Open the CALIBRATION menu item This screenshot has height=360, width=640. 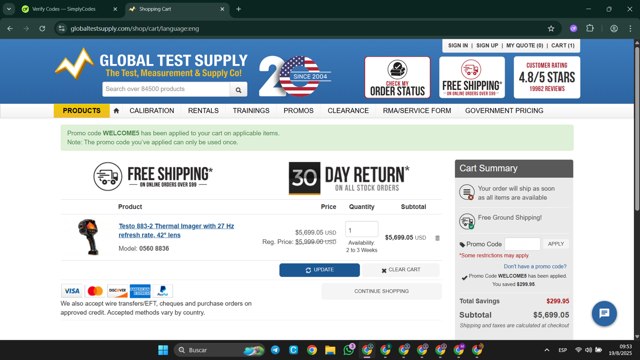152,111
